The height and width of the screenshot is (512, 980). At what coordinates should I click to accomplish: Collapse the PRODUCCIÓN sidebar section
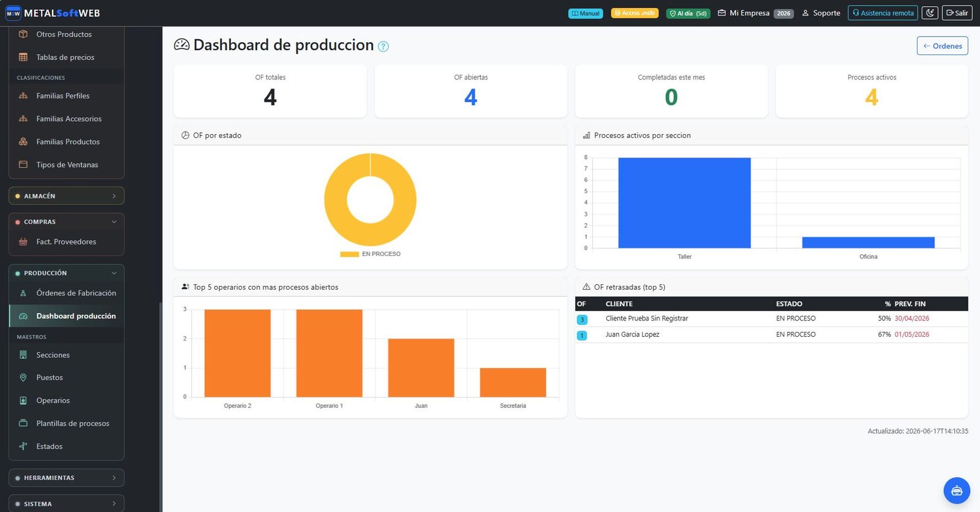(x=66, y=273)
